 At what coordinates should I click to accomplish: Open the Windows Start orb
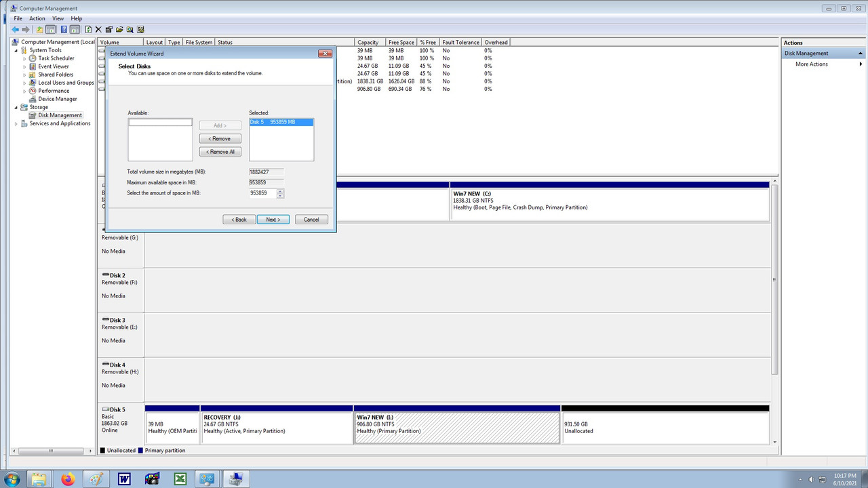[12, 479]
